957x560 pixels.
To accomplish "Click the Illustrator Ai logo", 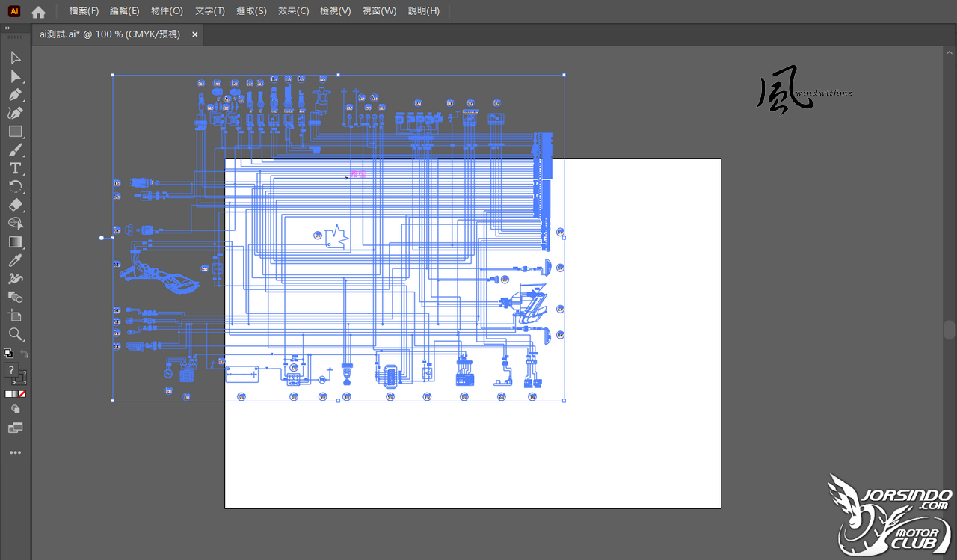I will [13, 11].
